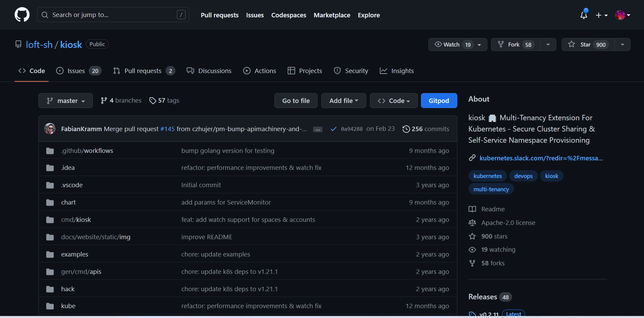View the 4 branches
644x318 pixels.
click(x=121, y=101)
